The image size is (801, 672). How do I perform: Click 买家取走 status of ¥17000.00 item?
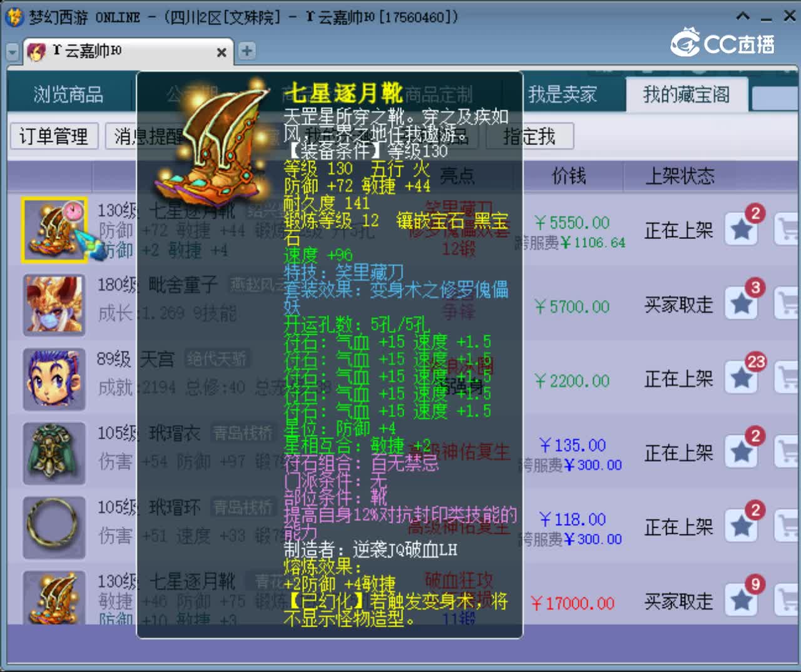coord(679,601)
